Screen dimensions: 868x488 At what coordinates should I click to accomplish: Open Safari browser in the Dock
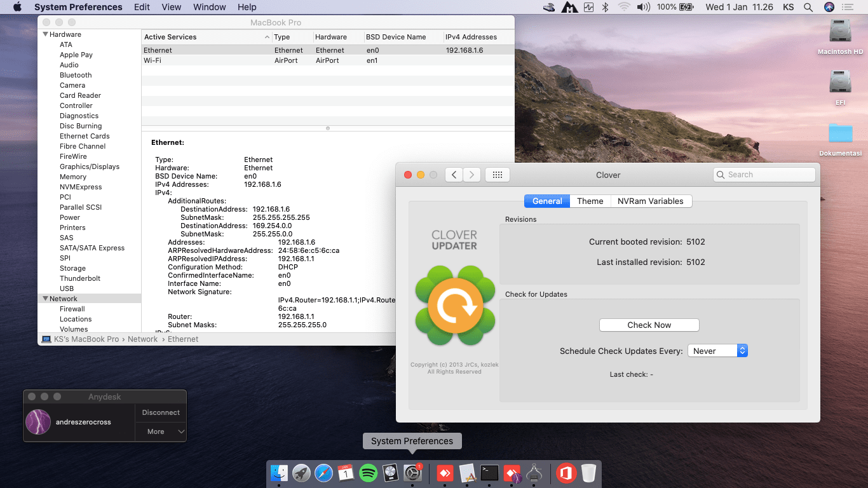point(323,473)
